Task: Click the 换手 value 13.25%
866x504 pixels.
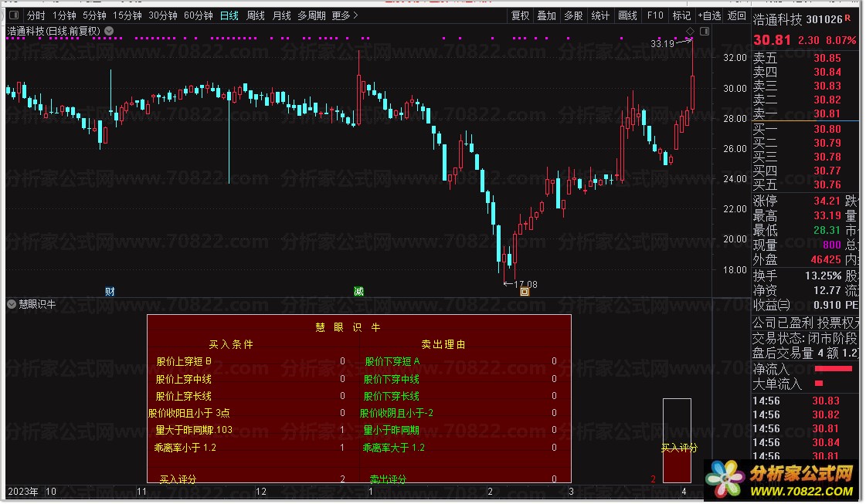Action: tap(823, 276)
